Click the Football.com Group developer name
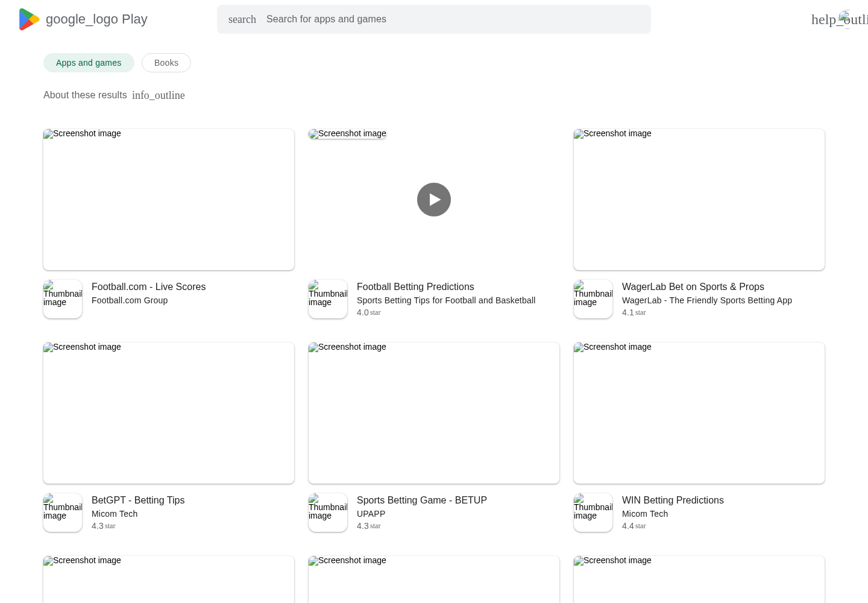 130,300
